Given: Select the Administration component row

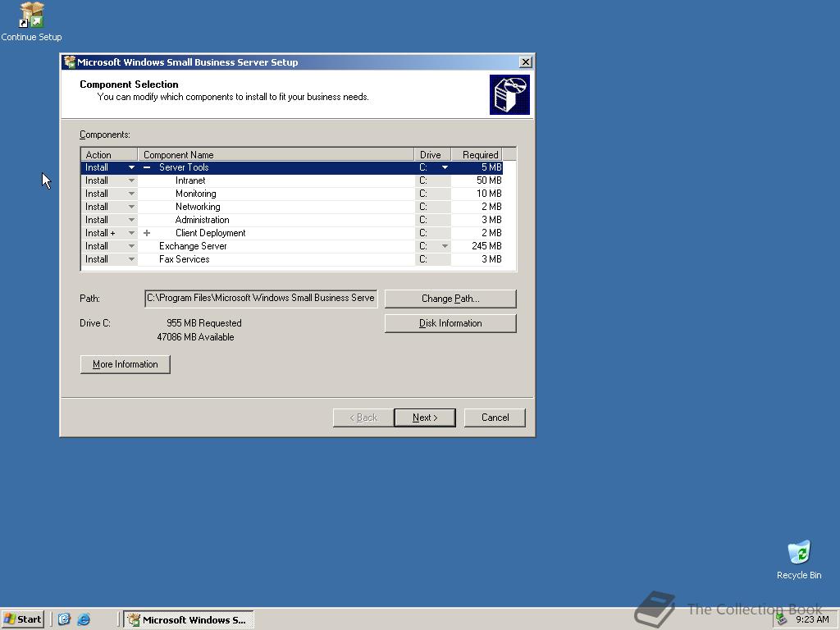Looking at the screenshot, I should pos(291,220).
